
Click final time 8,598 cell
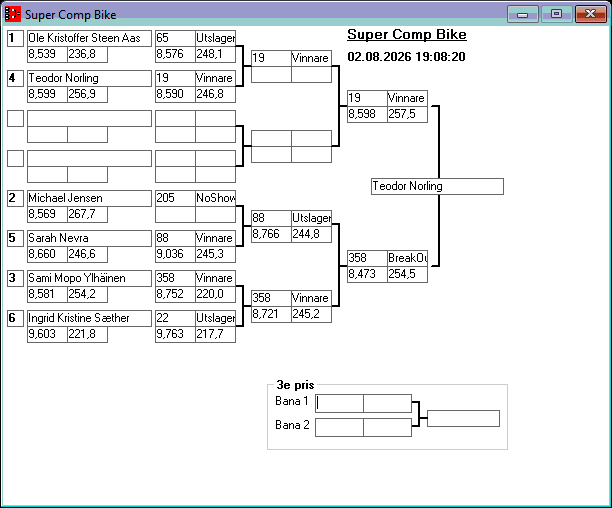tap(367, 114)
